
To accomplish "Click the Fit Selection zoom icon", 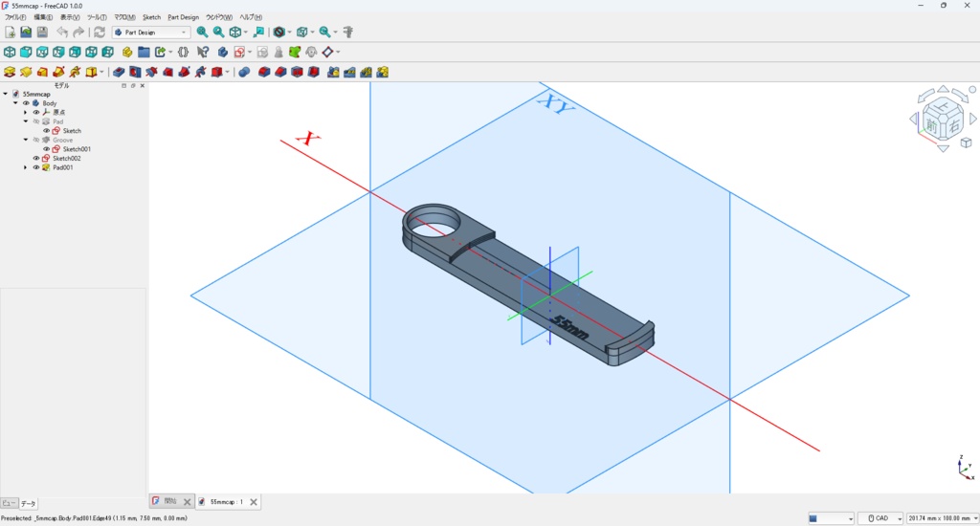I will tap(219, 32).
